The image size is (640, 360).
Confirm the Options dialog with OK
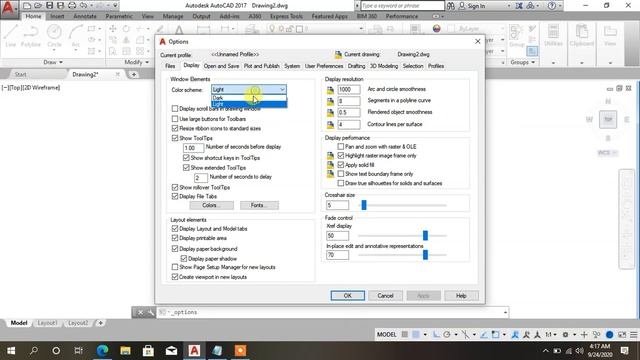point(348,296)
